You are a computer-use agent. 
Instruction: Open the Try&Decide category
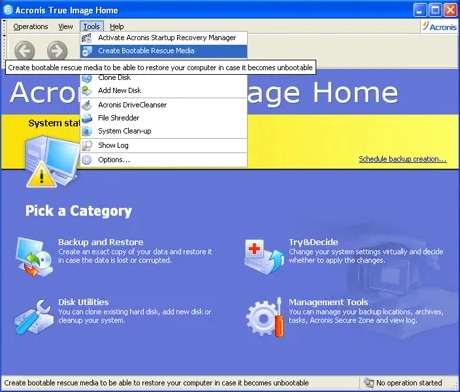[x=313, y=242]
